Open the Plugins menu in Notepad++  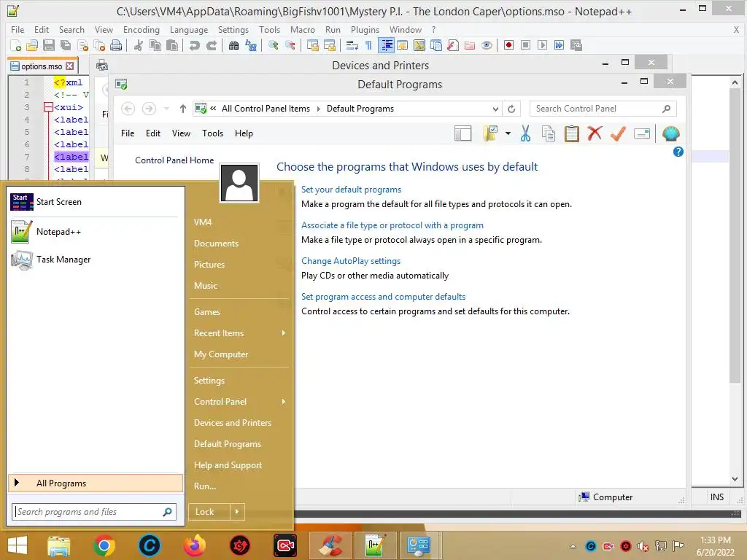click(x=365, y=29)
